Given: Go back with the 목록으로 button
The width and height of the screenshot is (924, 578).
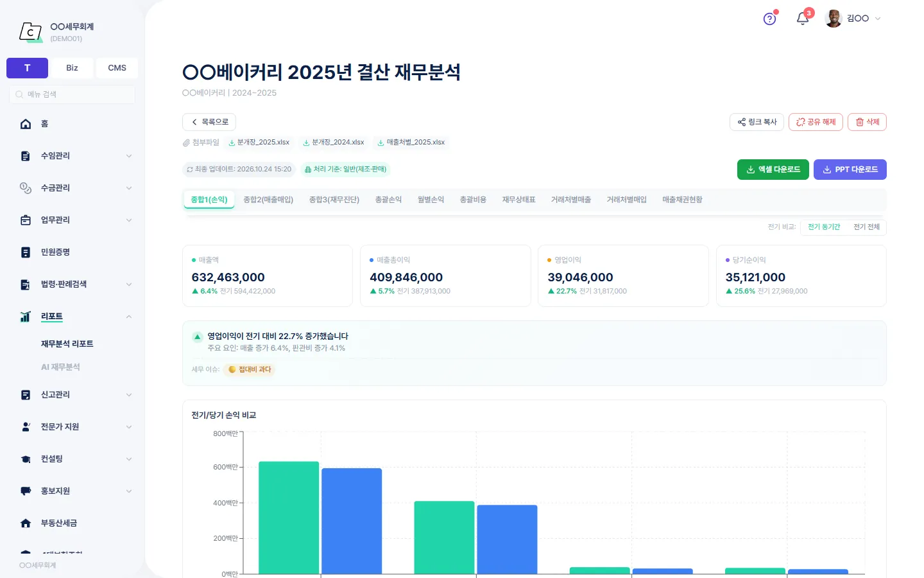Looking at the screenshot, I should [209, 122].
